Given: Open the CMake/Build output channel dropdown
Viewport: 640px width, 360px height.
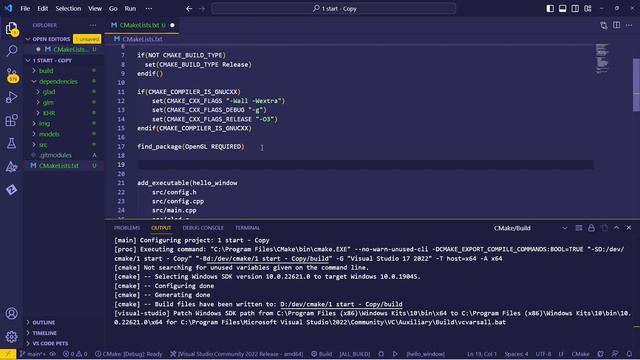Looking at the screenshot, I should click(x=531, y=228).
